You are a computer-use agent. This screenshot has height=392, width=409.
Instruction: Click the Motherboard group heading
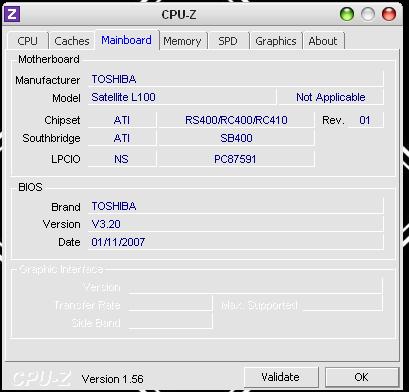[x=49, y=59]
